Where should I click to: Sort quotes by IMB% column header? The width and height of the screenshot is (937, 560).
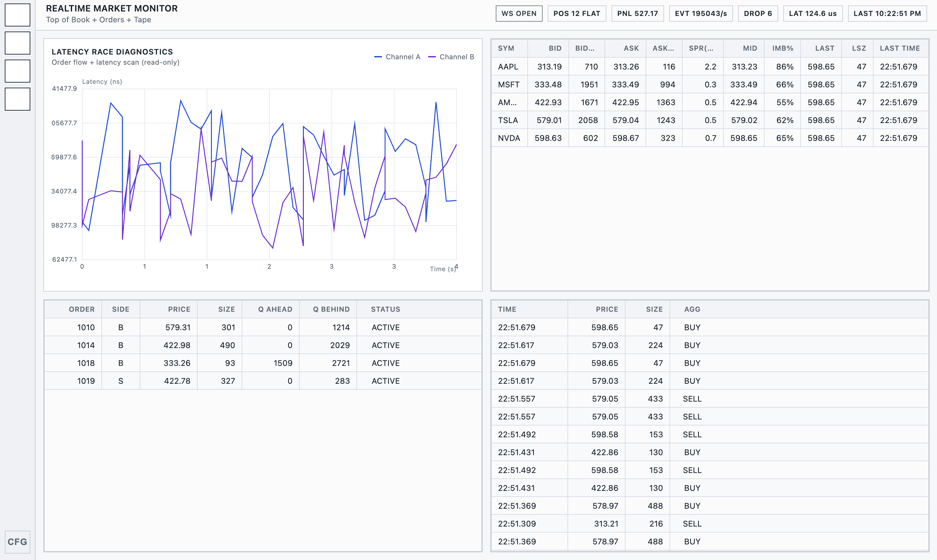[x=782, y=48]
